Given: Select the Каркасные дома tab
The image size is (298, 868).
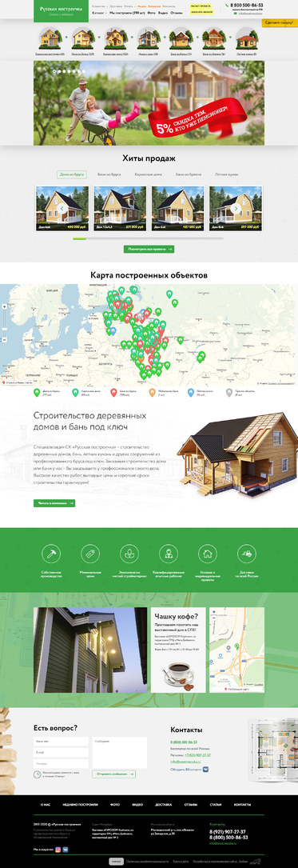Looking at the screenshot, I should [x=148, y=174].
